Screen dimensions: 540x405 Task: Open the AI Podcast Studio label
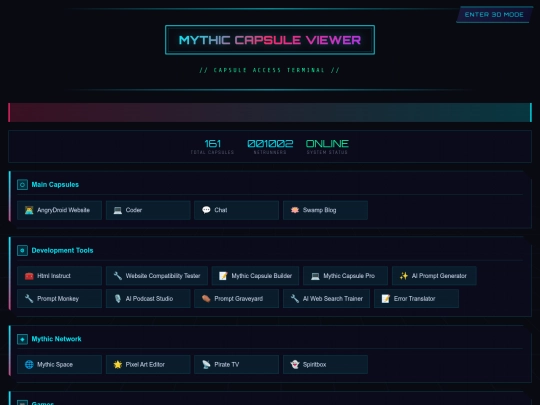tap(149, 299)
